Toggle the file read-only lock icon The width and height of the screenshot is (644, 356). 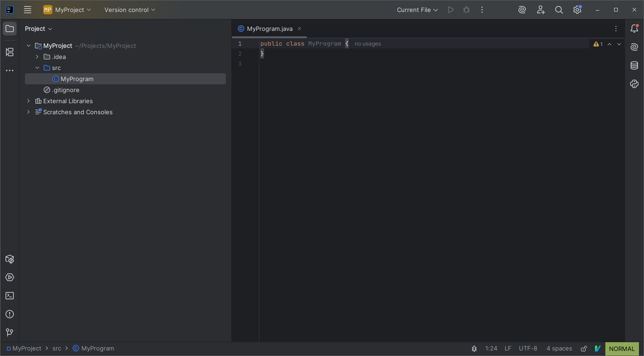pyautogui.click(x=584, y=349)
